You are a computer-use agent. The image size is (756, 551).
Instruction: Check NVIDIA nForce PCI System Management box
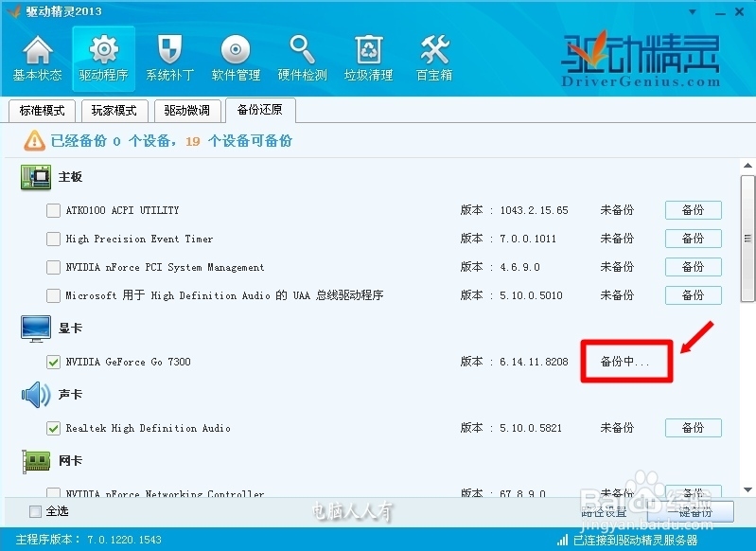click(53, 267)
